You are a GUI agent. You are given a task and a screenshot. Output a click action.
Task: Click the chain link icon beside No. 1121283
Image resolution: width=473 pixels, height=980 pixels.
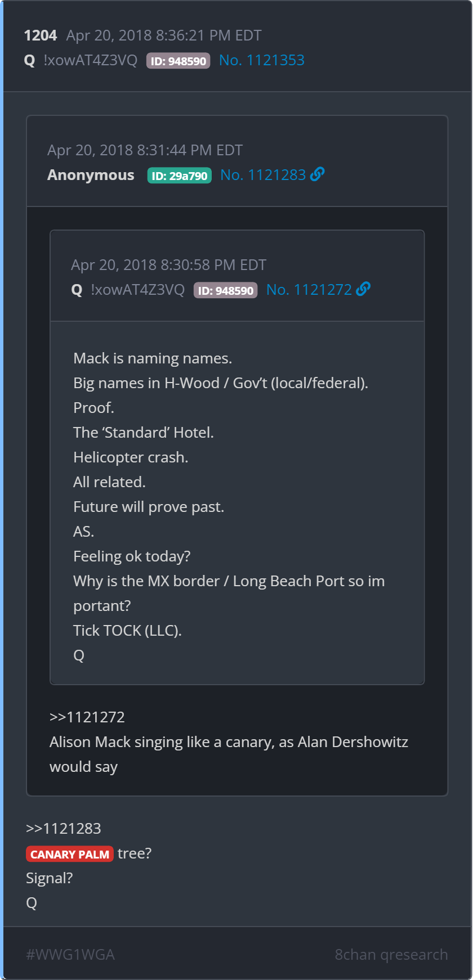pyautogui.click(x=318, y=174)
